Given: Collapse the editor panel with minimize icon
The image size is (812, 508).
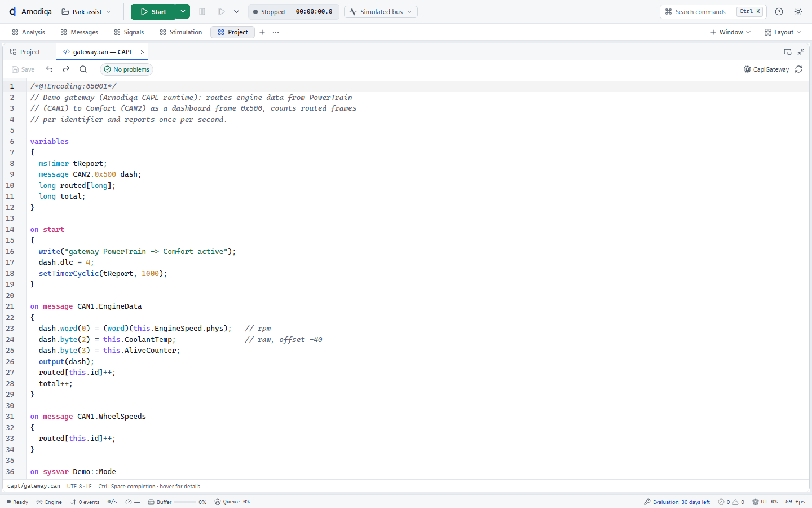Looking at the screenshot, I should coord(801,52).
